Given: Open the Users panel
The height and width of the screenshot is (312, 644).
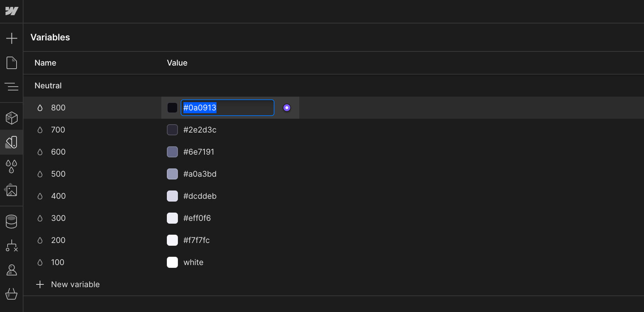Looking at the screenshot, I should click(x=12, y=270).
